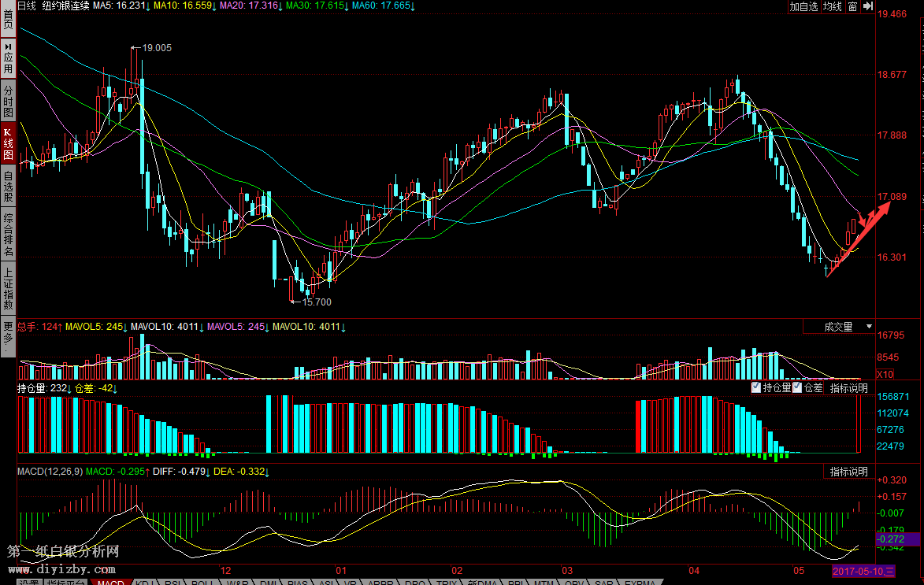Go to 首页 in the left sidebar
Screen dimensions: 924x585
click(8, 20)
